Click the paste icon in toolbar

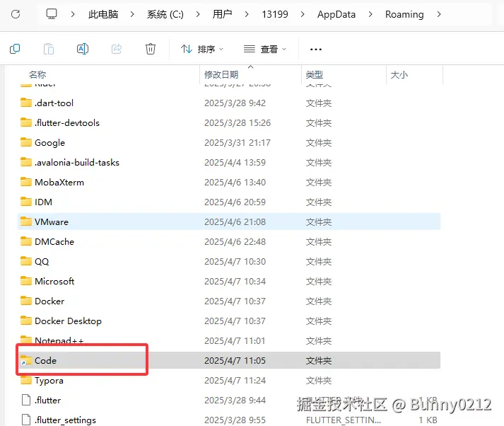click(x=49, y=49)
